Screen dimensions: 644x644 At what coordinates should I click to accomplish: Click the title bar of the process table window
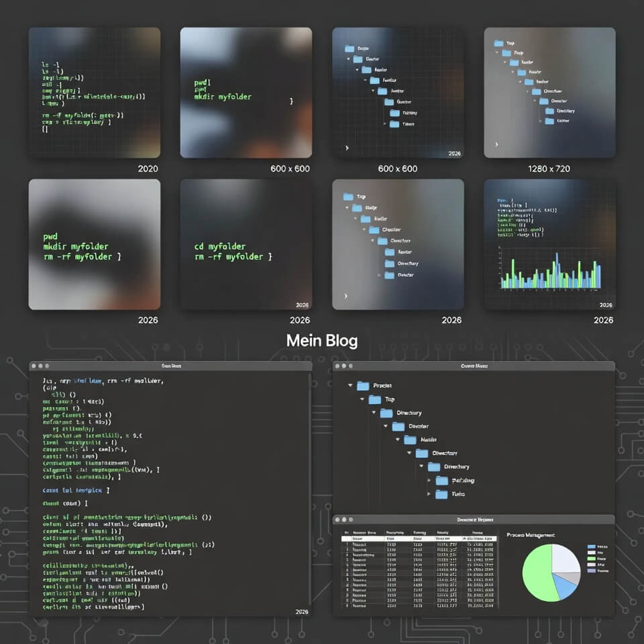[x=474, y=520]
